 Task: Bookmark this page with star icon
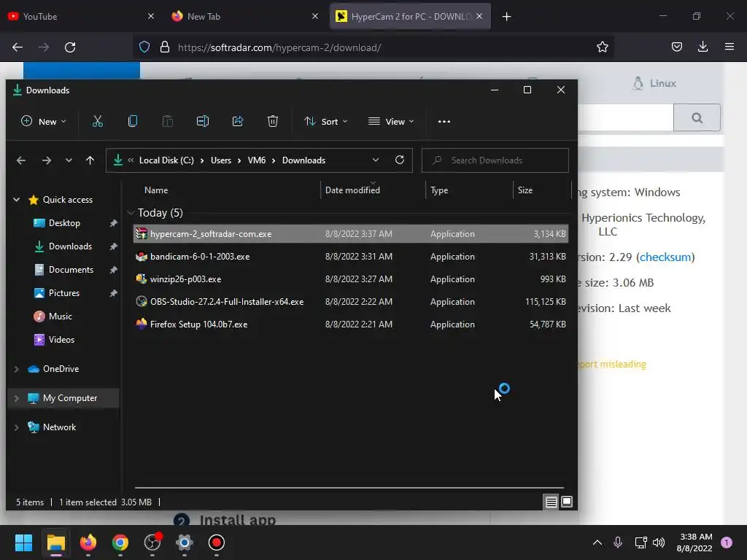(602, 47)
